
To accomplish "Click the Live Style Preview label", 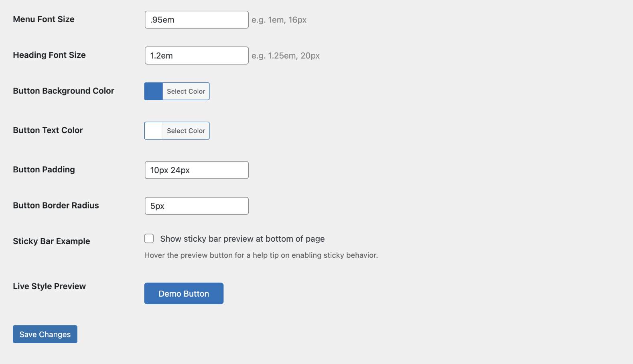I will (49, 286).
